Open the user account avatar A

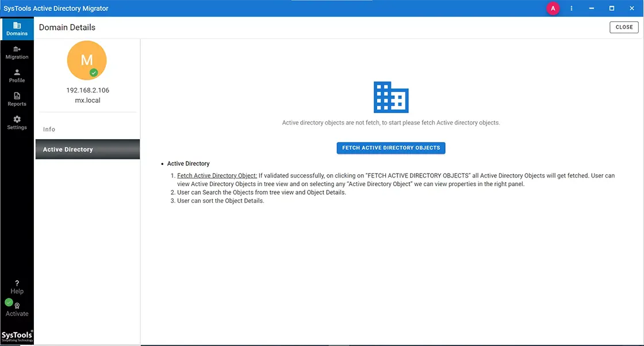click(x=553, y=8)
